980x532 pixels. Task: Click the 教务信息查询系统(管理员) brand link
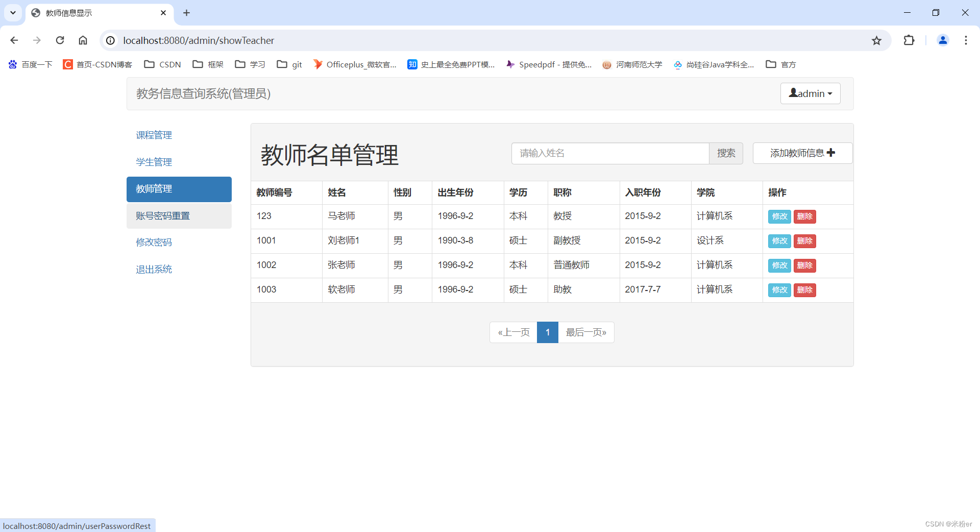point(203,93)
